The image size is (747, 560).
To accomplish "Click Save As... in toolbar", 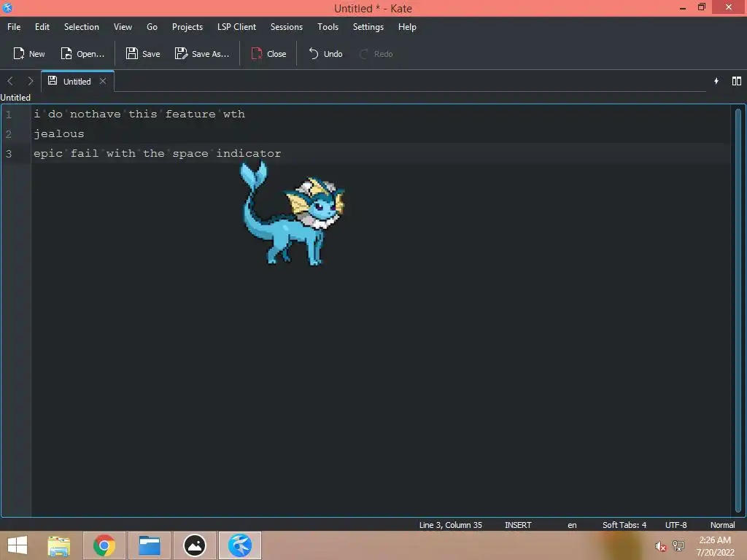I will pyautogui.click(x=202, y=54).
